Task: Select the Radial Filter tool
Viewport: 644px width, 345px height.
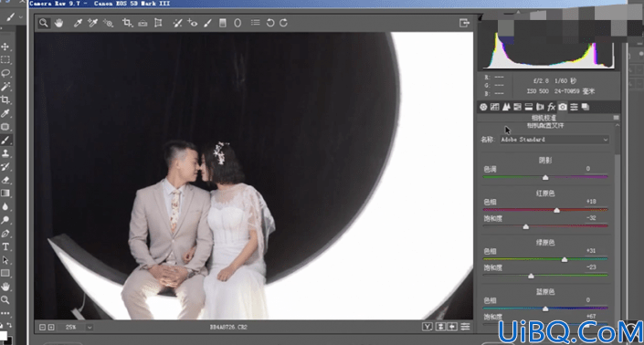Action: (x=238, y=23)
